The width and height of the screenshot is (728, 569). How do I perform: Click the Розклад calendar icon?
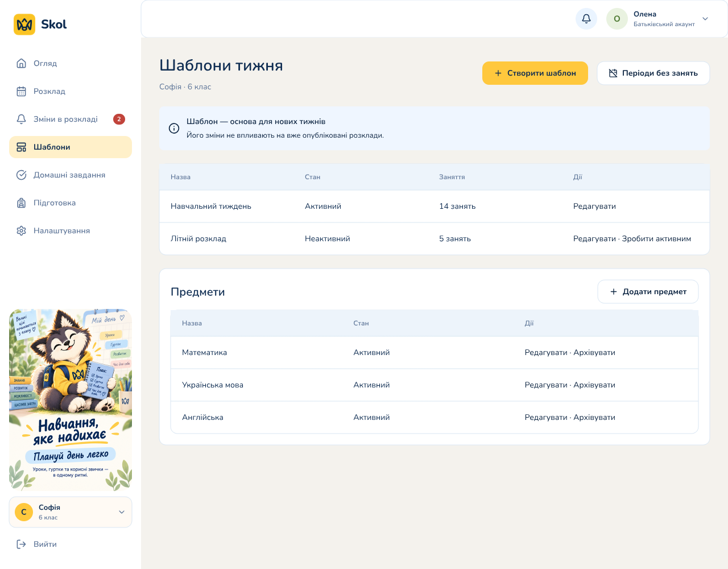pos(21,91)
